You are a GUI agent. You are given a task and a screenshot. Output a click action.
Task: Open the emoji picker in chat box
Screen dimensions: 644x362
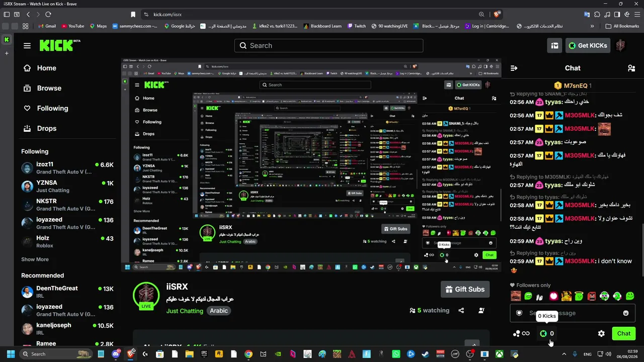[x=625, y=313]
